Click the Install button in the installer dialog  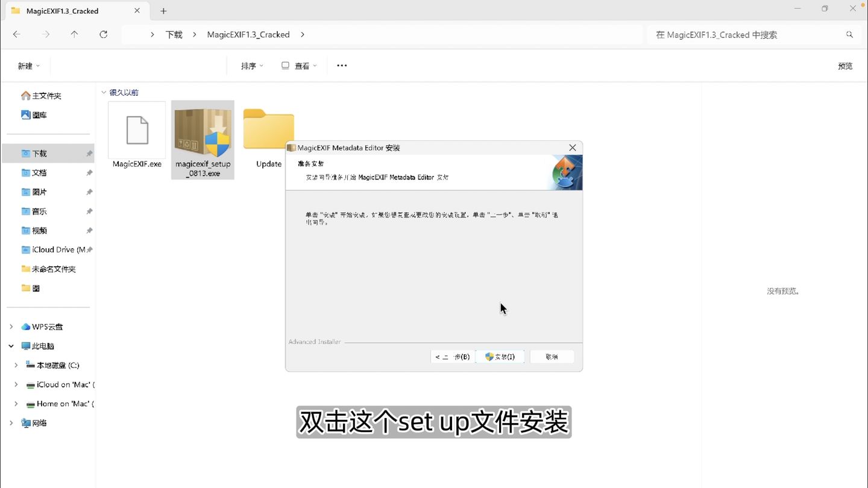click(x=500, y=357)
